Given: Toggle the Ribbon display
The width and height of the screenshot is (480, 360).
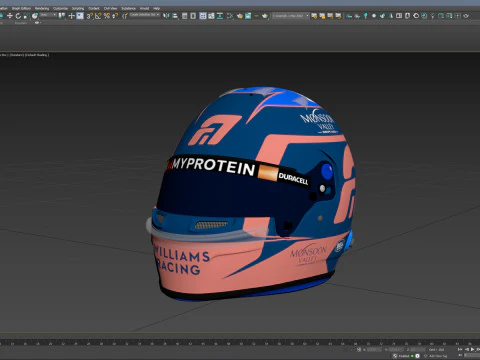Looking at the screenshot, I should (x=203, y=16).
